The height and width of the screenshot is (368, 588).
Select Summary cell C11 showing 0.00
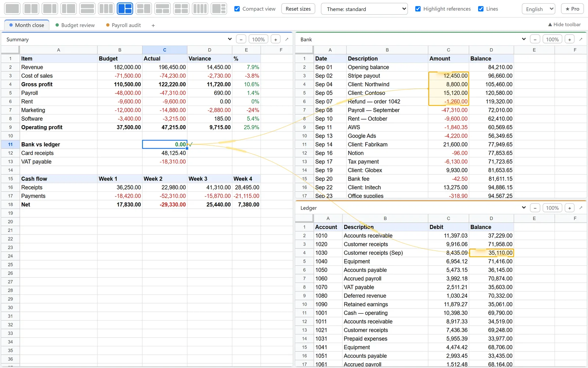[165, 144]
